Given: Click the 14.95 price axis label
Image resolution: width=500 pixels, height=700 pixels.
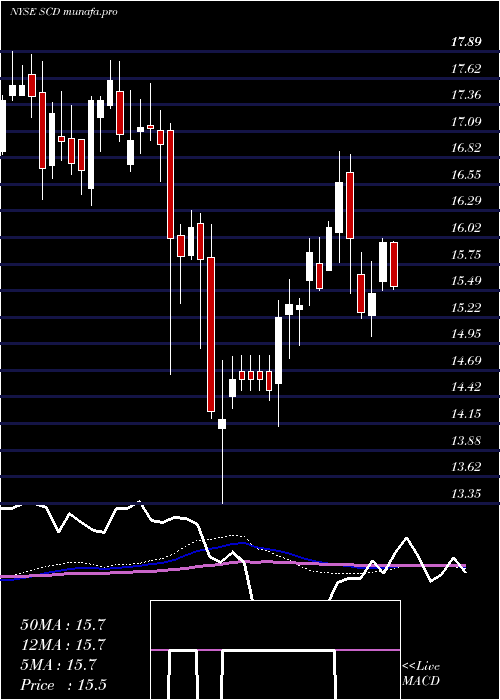Looking at the screenshot, I should pos(466,334).
